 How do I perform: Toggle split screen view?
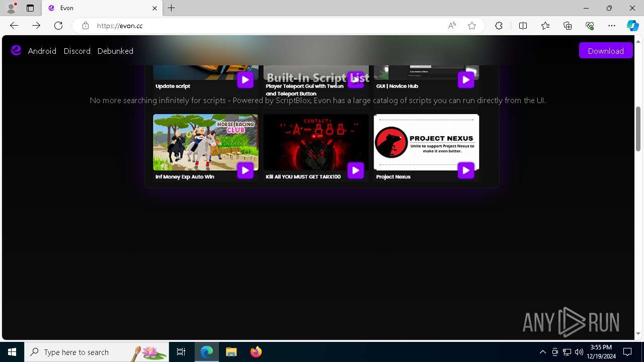point(523,26)
